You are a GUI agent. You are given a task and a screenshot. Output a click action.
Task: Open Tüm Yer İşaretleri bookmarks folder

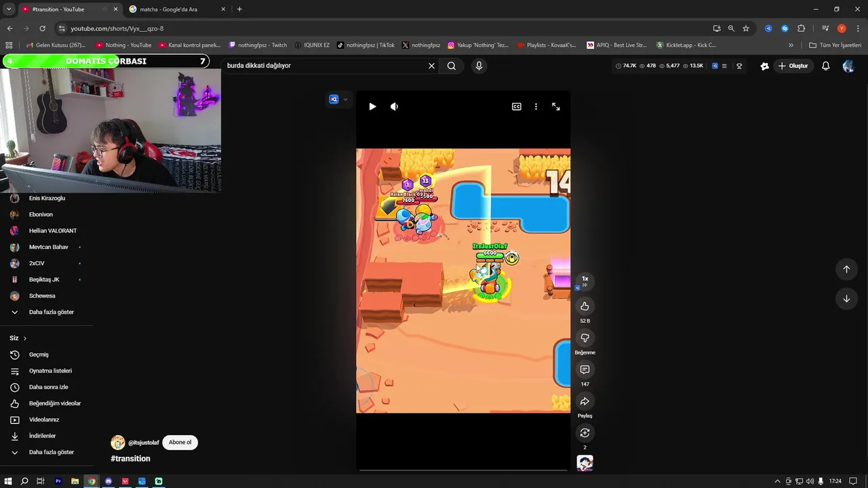pos(835,45)
